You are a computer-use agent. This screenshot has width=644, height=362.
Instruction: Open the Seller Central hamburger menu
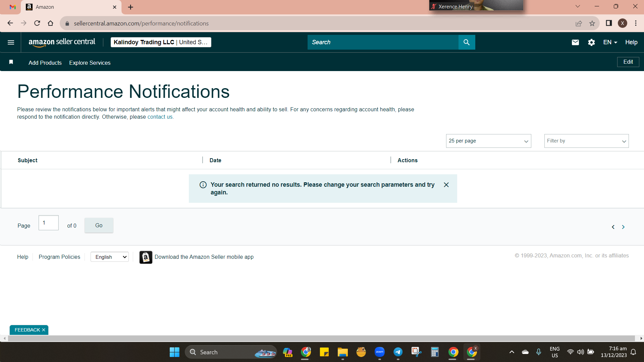click(11, 42)
